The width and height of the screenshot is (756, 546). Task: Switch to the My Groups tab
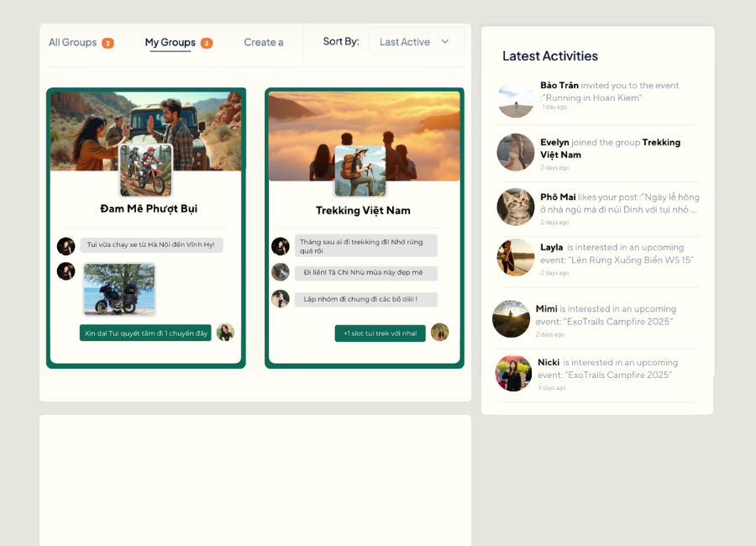(x=171, y=43)
